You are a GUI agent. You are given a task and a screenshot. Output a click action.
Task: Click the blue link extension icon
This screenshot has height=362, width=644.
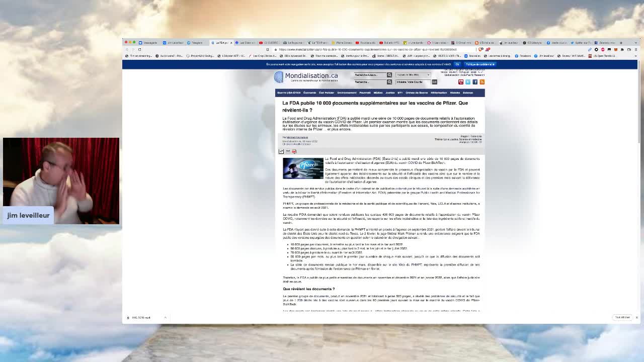(x=590, y=49)
